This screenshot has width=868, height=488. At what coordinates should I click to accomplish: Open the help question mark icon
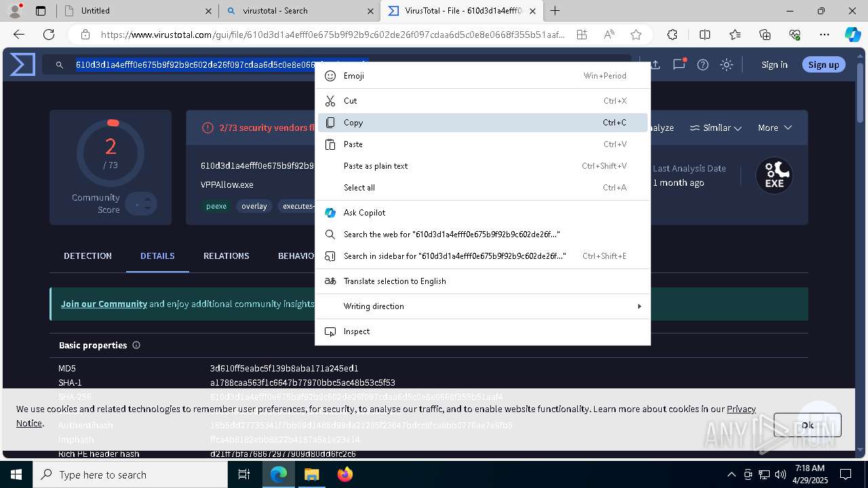pyautogui.click(x=703, y=64)
